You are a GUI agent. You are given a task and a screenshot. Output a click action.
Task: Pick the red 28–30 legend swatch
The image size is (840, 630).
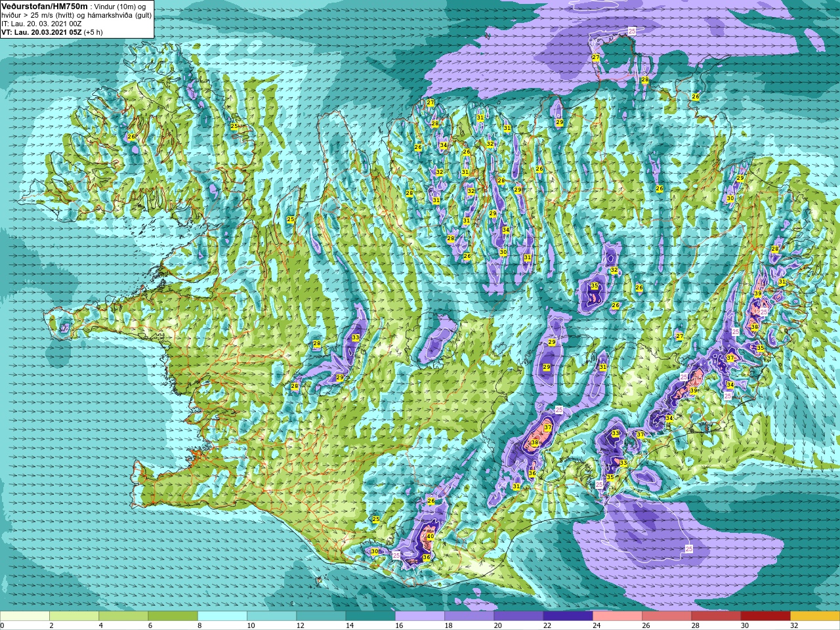click(x=716, y=616)
